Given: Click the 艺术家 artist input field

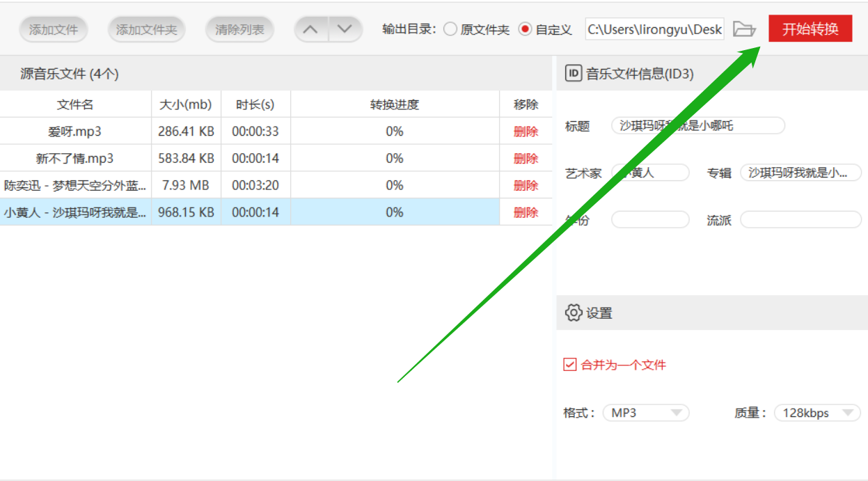Looking at the screenshot, I should point(650,172).
